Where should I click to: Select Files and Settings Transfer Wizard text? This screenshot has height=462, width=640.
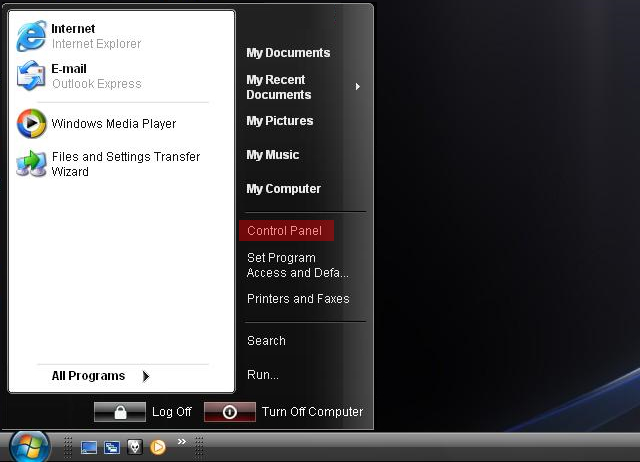126,164
